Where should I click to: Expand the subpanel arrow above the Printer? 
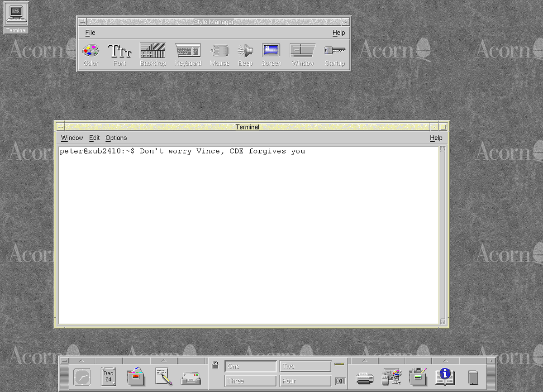click(365, 361)
